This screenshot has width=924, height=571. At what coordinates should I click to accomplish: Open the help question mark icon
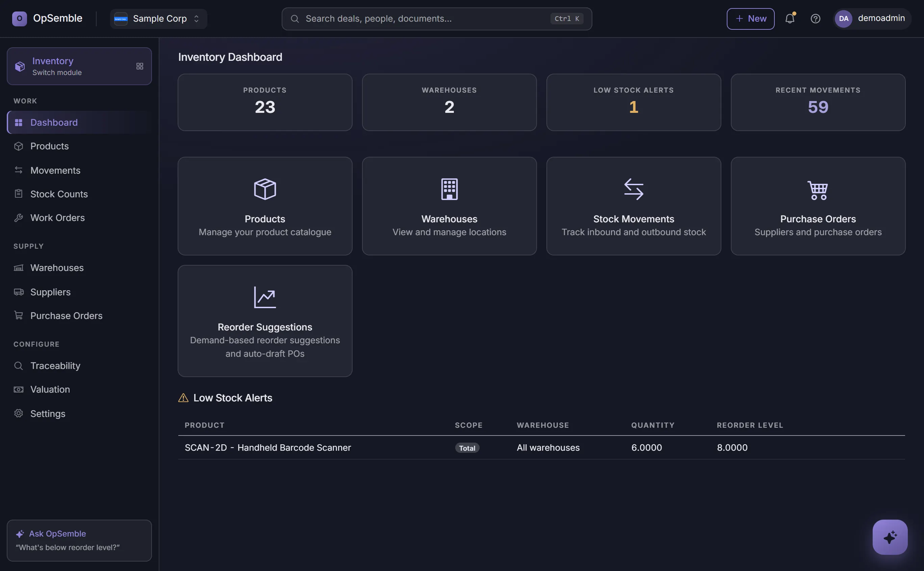tap(815, 19)
